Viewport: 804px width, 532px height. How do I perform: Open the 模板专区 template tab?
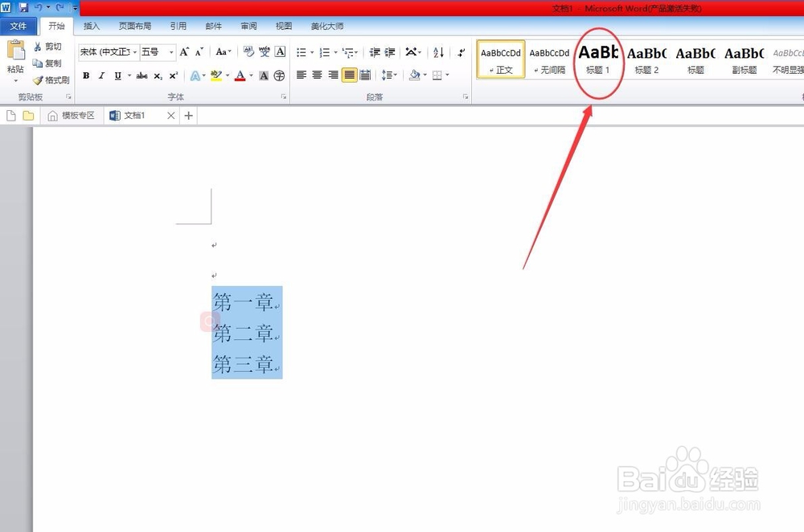pos(72,116)
